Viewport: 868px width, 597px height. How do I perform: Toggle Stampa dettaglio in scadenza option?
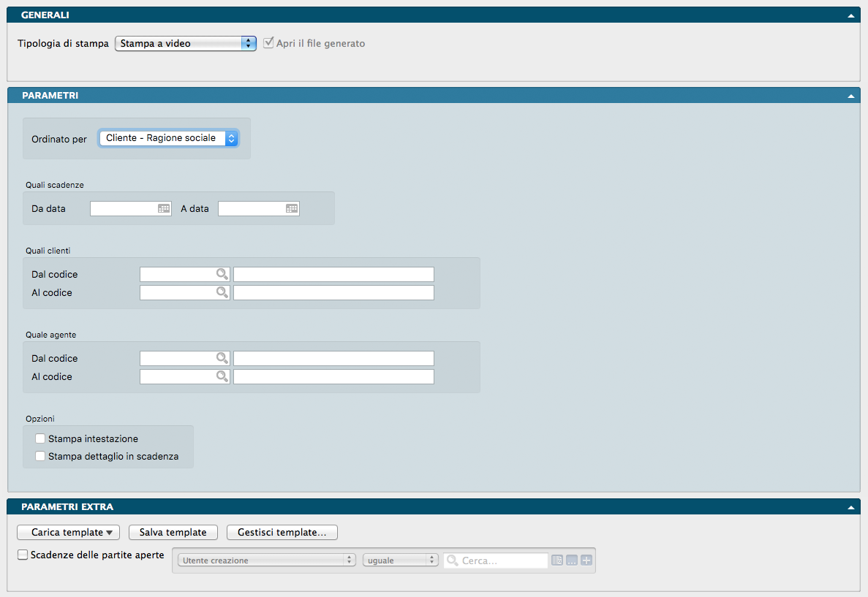pos(40,457)
